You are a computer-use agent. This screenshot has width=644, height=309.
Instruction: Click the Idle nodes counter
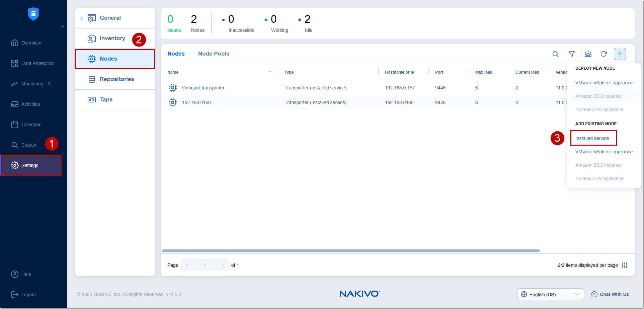305,23
